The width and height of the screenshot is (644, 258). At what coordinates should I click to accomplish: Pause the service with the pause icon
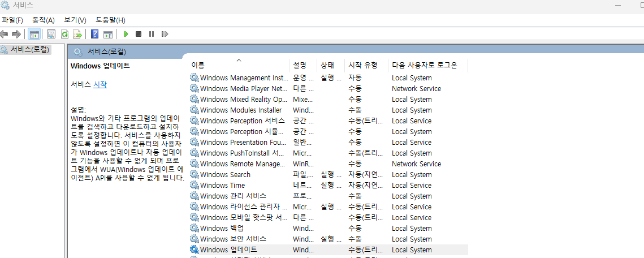click(x=152, y=34)
